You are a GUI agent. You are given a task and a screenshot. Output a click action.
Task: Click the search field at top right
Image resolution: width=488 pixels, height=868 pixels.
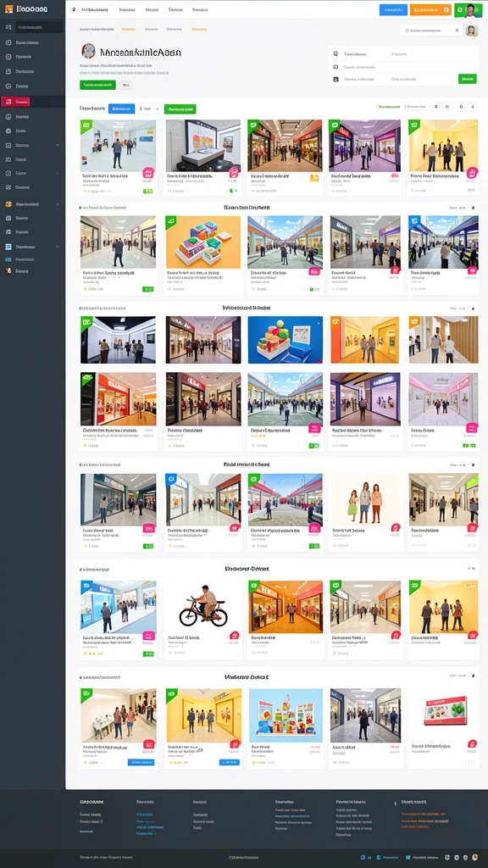click(431, 31)
